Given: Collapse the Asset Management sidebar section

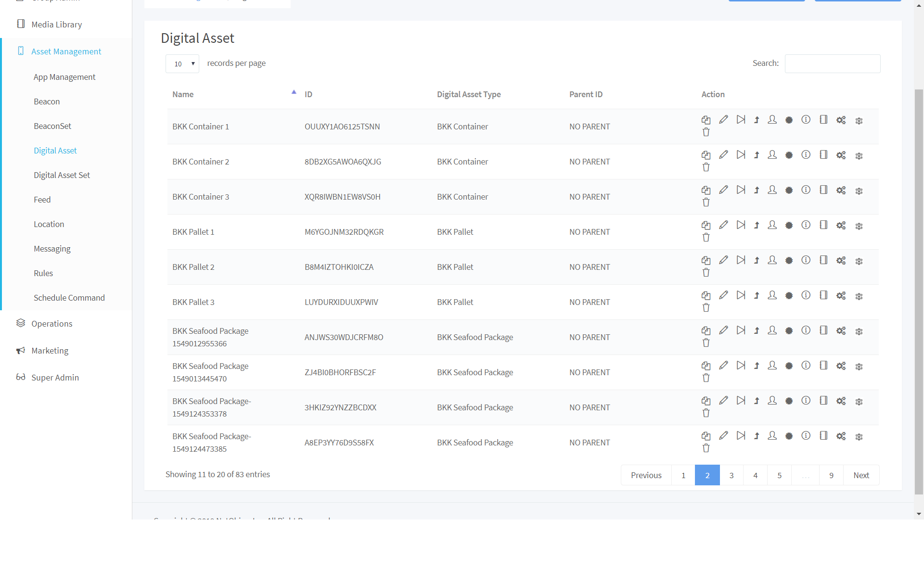Looking at the screenshot, I should [66, 51].
